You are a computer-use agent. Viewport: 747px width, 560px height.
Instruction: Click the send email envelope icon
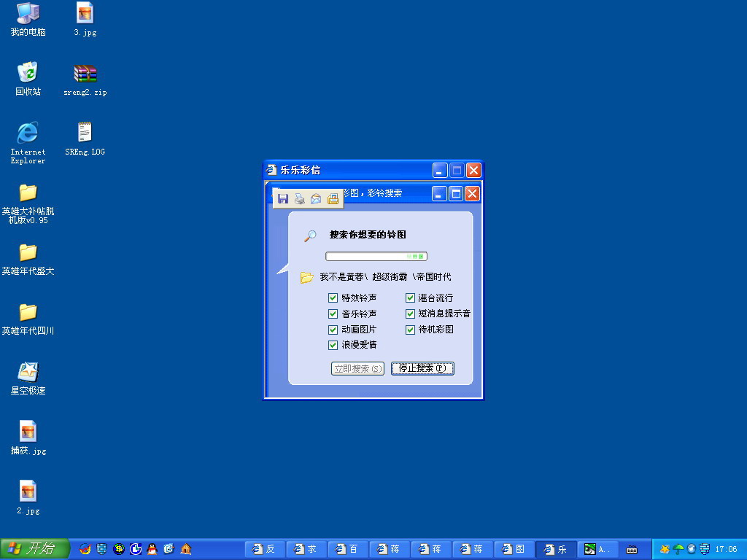click(316, 199)
